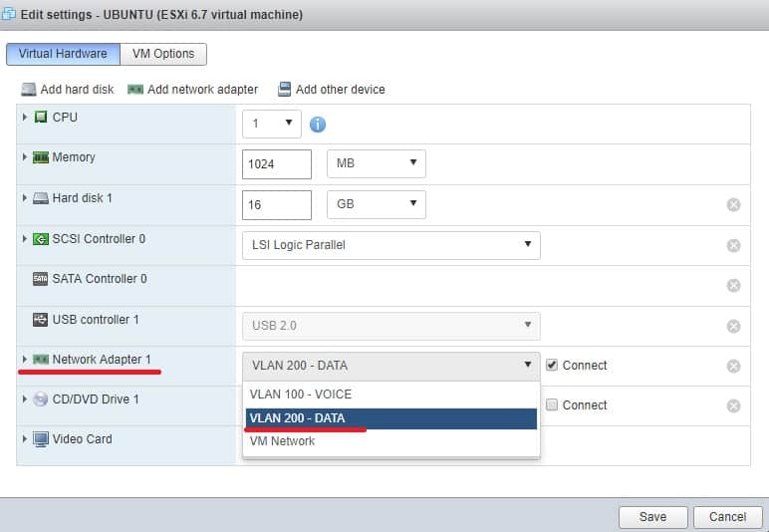Image resolution: width=769 pixels, height=532 pixels.
Task: Open the memory unit MB dropdown
Action: (x=376, y=163)
